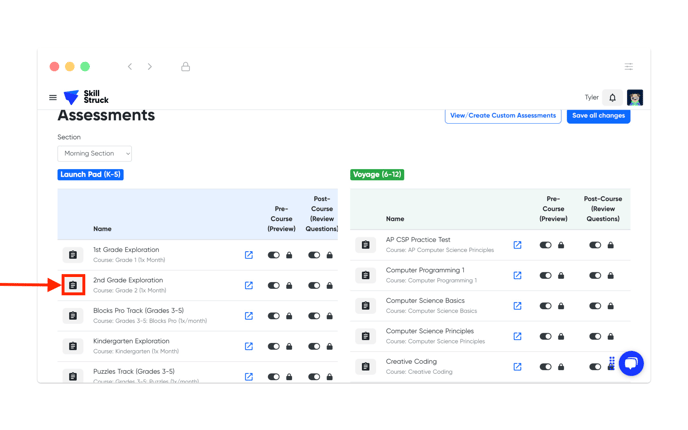
Task: Select the Launch Pad (K-5) label
Action: (x=90, y=175)
